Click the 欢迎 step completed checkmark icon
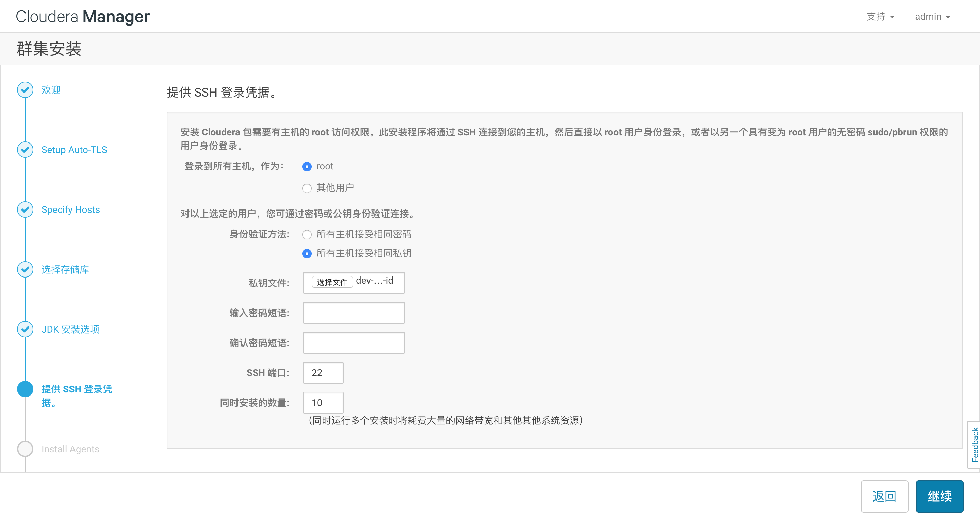Image resolution: width=980 pixels, height=521 pixels. point(25,90)
